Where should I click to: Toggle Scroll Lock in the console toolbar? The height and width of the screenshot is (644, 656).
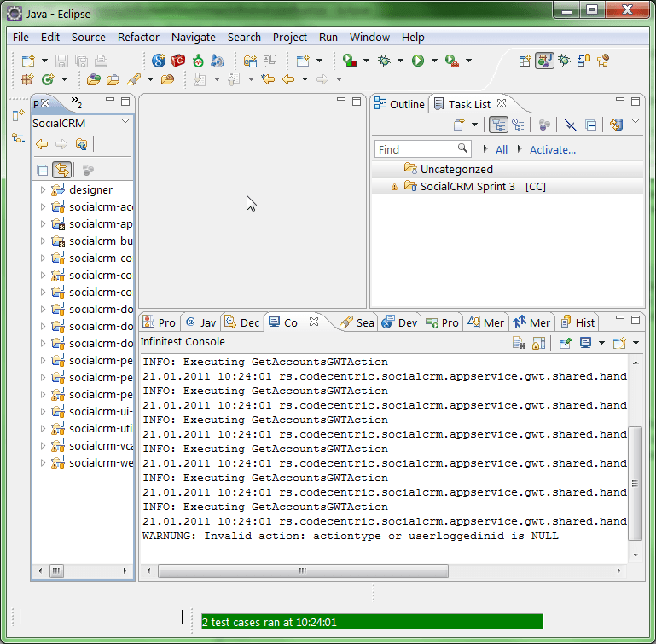(x=538, y=343)
